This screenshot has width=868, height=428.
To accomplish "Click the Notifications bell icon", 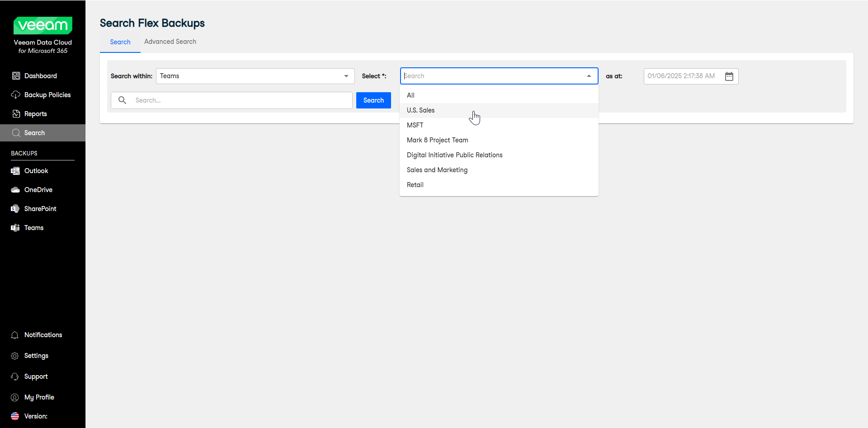I will (x=15, y=335).
